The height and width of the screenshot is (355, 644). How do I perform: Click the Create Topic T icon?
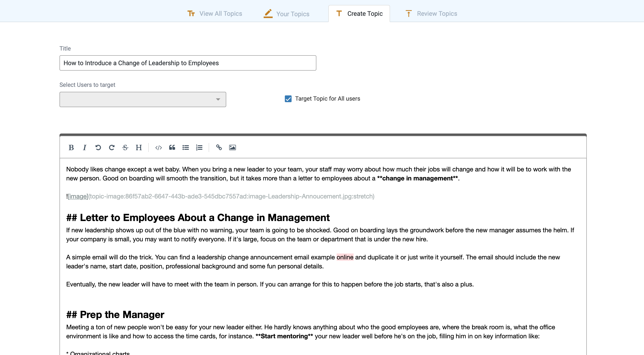pos(339,13)
